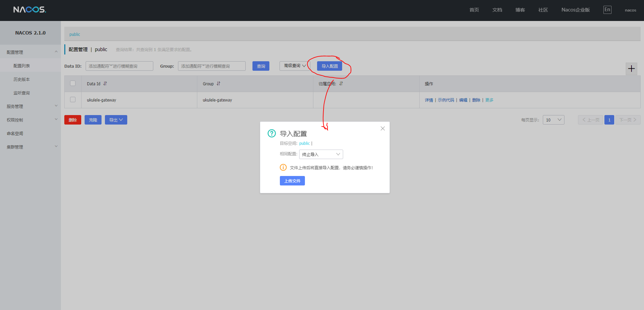The width and height of the screenshot is (644, 310).
Task: Check the ukulele-gateway row checkbox
Action: (73, 99)
